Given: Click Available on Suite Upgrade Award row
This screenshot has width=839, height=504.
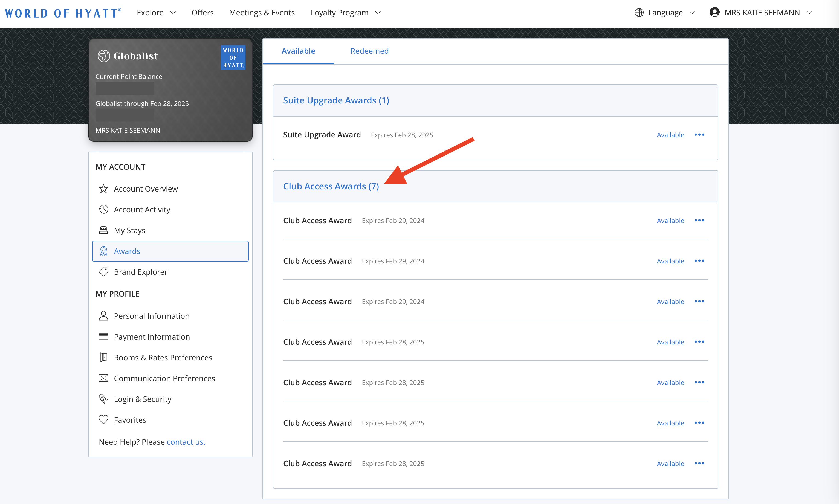Looking at the screenshot, I should click(x=670, y=135).
